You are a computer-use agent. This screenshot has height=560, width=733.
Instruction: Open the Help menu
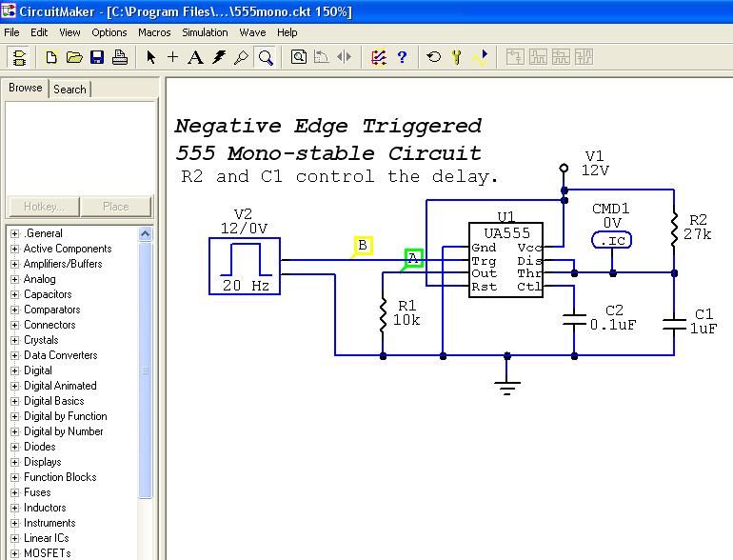[x=287, y=32]
